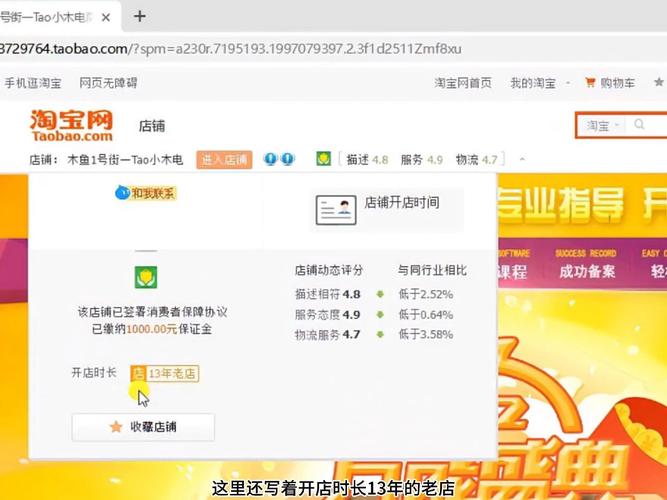Image resolution: width=667 pixels, height=500 pixels.
Task: Click 店铺开店时间 text
Action: [402, 203]
